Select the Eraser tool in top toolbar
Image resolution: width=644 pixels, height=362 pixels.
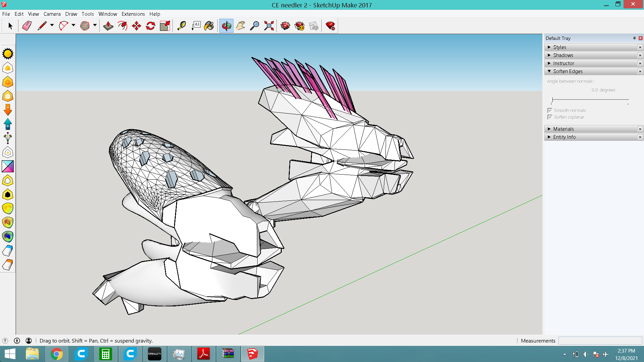[x=27, y=26]
